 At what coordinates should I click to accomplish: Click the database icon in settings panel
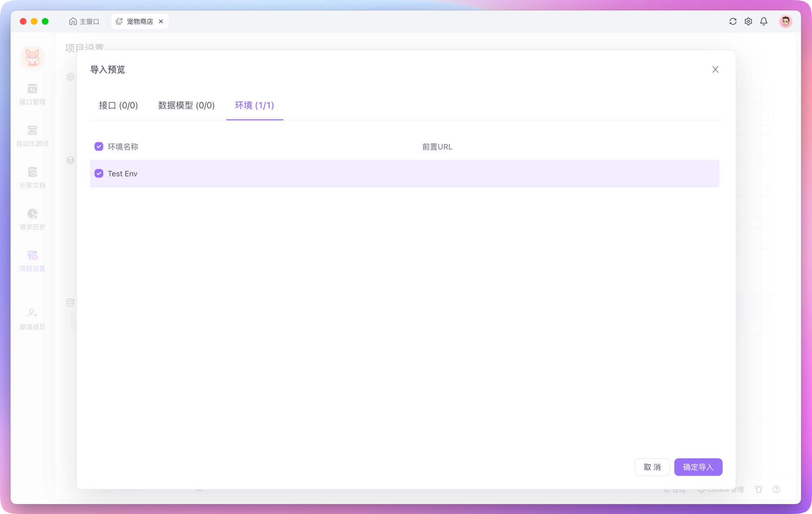[70, 303]
